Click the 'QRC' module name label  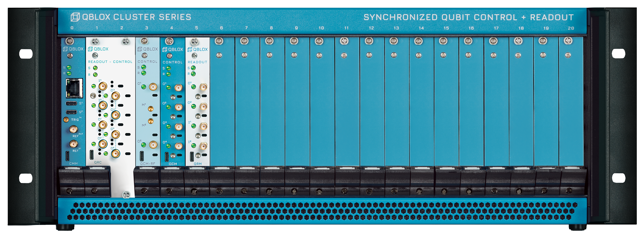pyautogui.click(x=98, y=162)
